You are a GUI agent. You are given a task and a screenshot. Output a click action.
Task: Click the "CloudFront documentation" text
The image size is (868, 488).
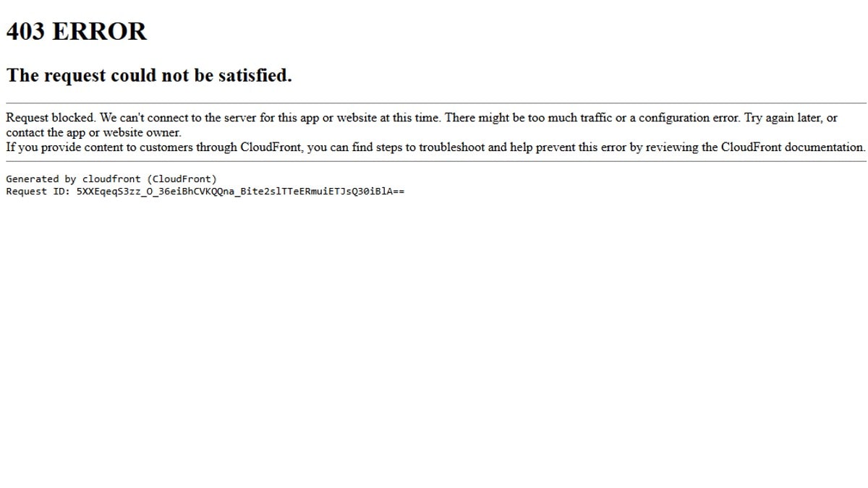(793, 147)
